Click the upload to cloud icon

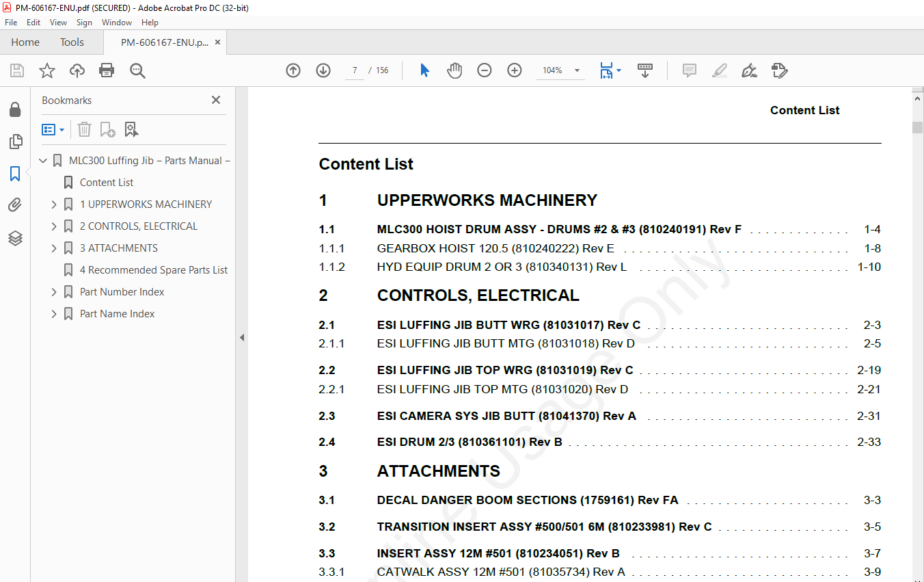[77, 70]
